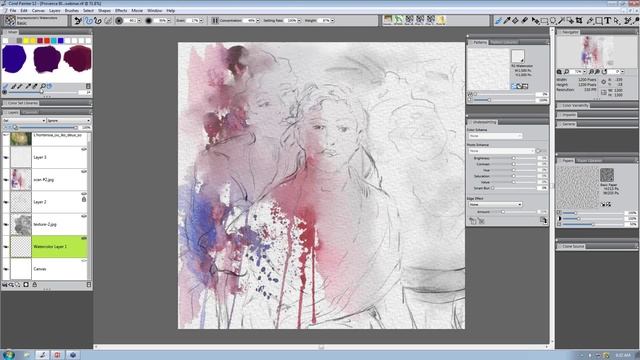
Task: Choose the freehand strokes icon
Action: pos(88,20)
